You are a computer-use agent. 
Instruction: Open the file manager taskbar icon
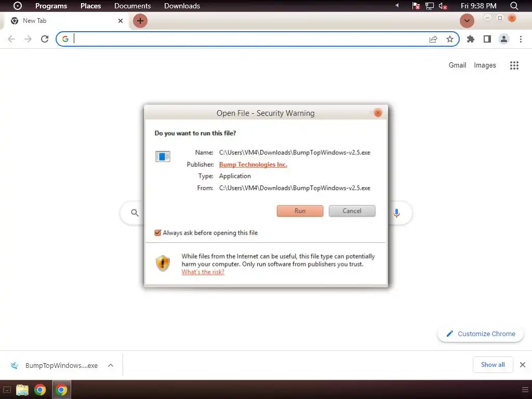22,390
